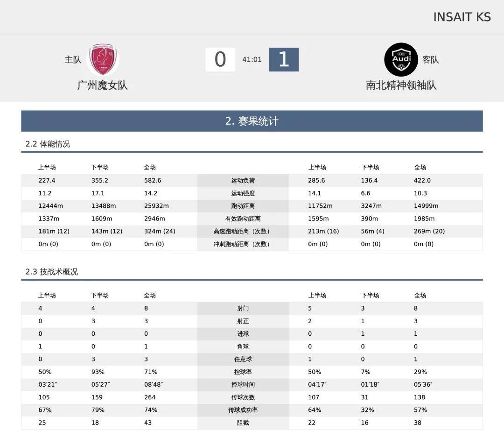Open the 2.2 体能情况 section heading
This screenshot has height=438, width=504.
tap(48, 144)
